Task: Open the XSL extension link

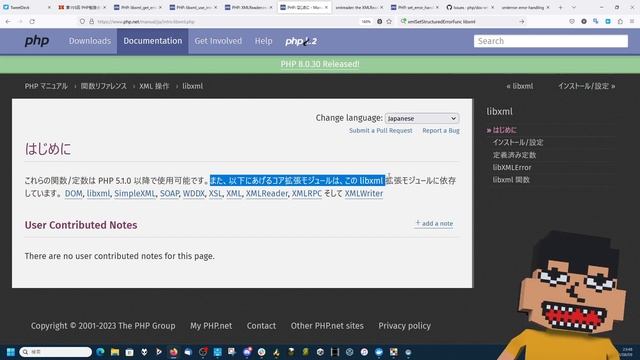Action: [x=215, y=193]
